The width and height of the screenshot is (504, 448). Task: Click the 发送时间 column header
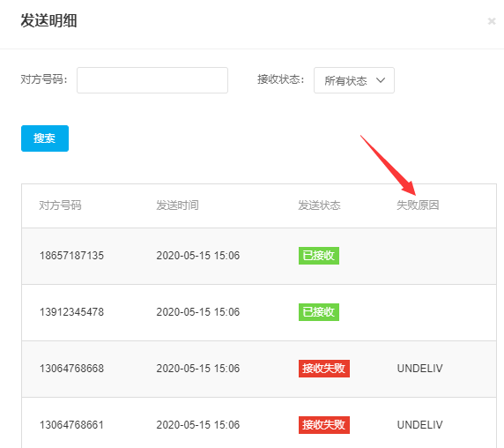177,205
